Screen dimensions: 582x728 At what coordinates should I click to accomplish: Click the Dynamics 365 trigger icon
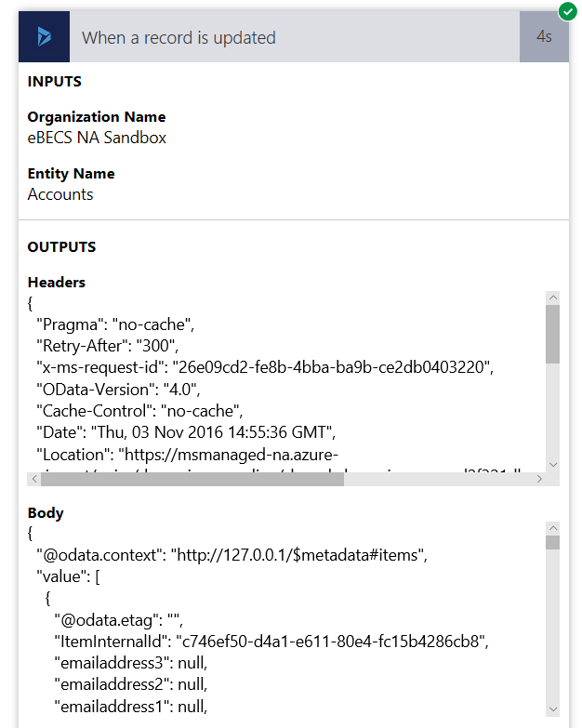coord(44,36)
